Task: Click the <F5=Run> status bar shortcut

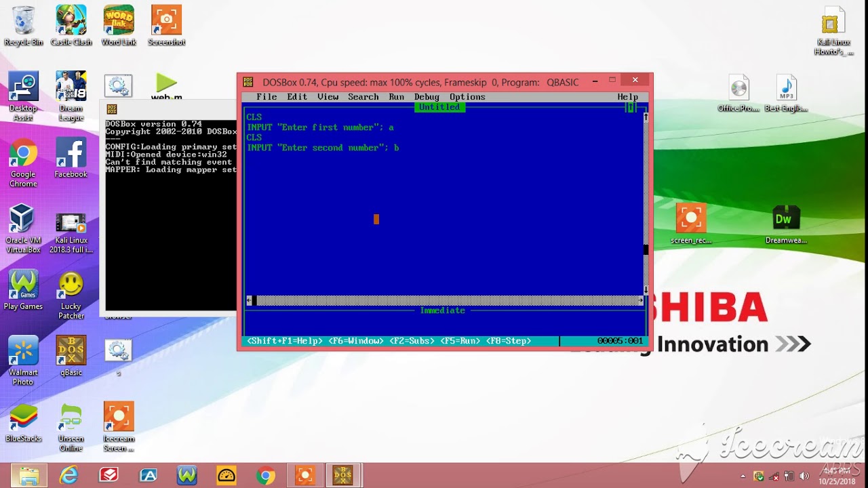Action: (460, 341)
